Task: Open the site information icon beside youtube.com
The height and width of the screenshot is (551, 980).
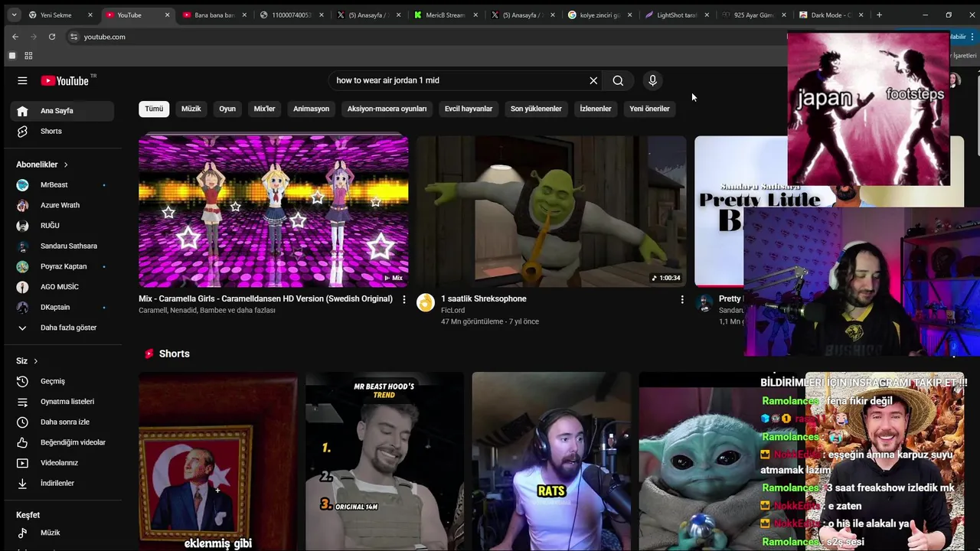Action: pos(73,37)
